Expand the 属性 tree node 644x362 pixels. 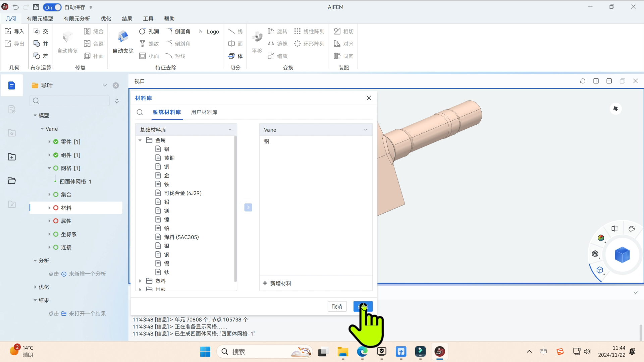(49, 221)
